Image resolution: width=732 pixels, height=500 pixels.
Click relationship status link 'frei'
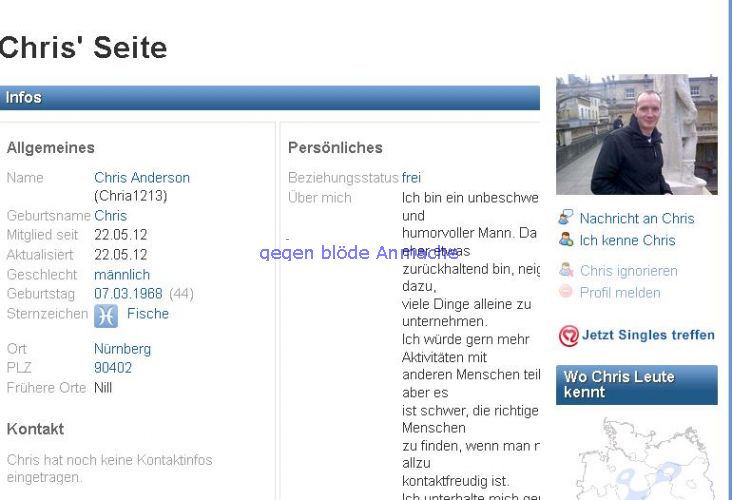point(411,178)
